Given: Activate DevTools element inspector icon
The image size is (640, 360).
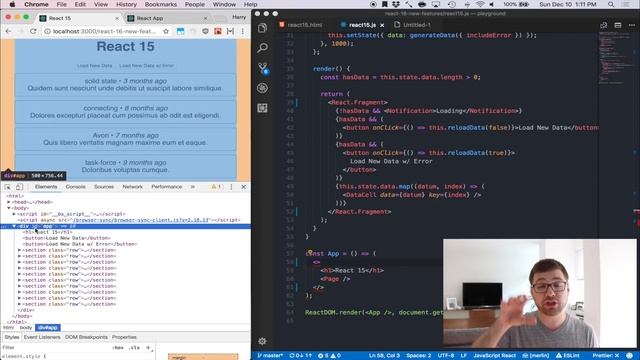Looking at the screenshot, I should [7, 187].
